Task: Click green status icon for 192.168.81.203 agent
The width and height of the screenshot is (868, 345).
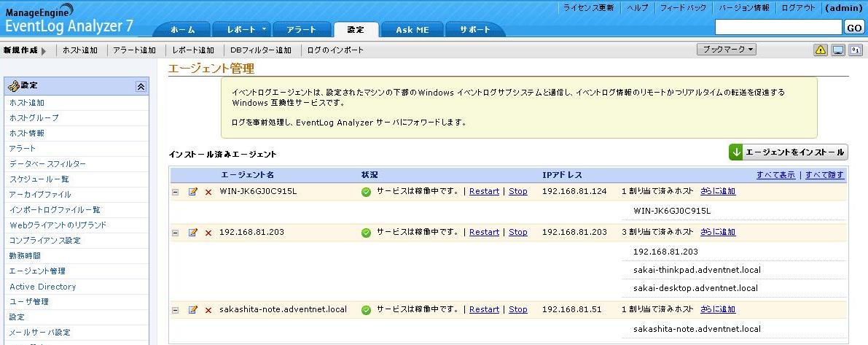Action: coord(366,233)
